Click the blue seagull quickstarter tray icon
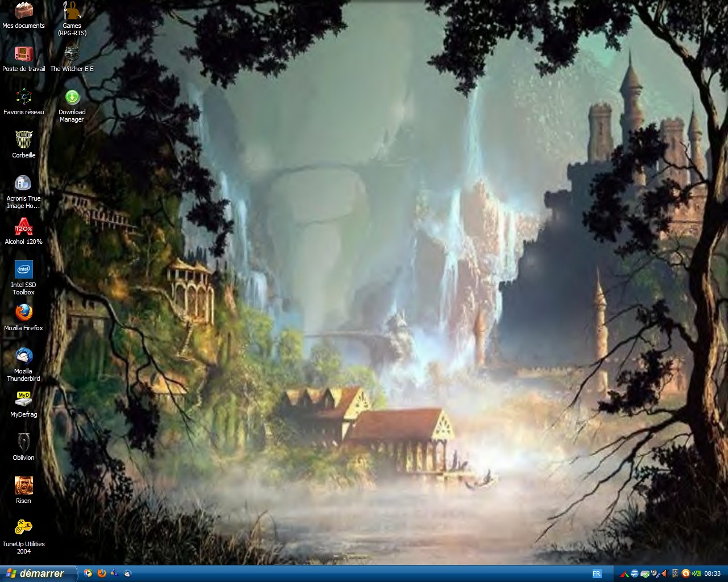The width and height of the screenshot is (728, 582). point(635,573)
